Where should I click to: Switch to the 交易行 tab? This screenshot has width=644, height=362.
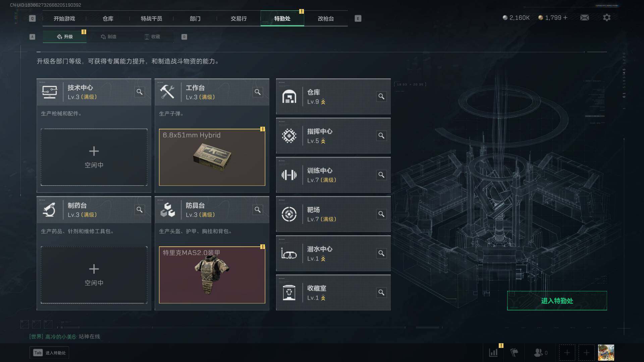238,18
